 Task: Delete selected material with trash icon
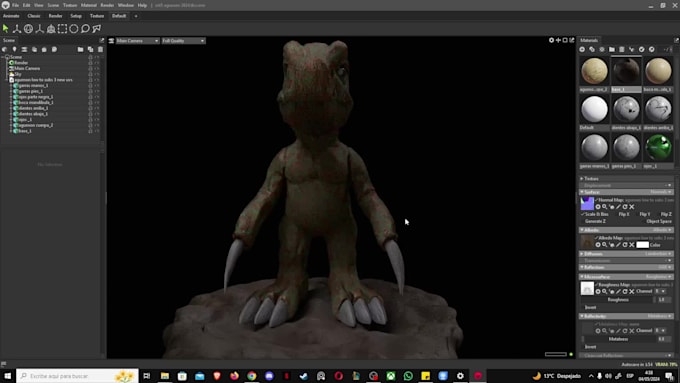[x=621, y=49]
